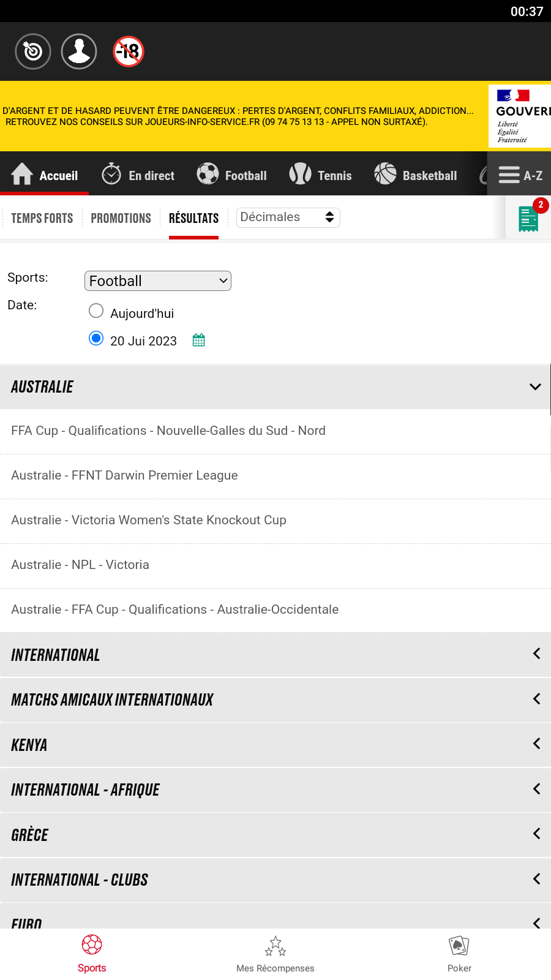Collapse the Australie section
Image resolution: width=551 pixels, height=980 pixels.
(x=535, y=387)
